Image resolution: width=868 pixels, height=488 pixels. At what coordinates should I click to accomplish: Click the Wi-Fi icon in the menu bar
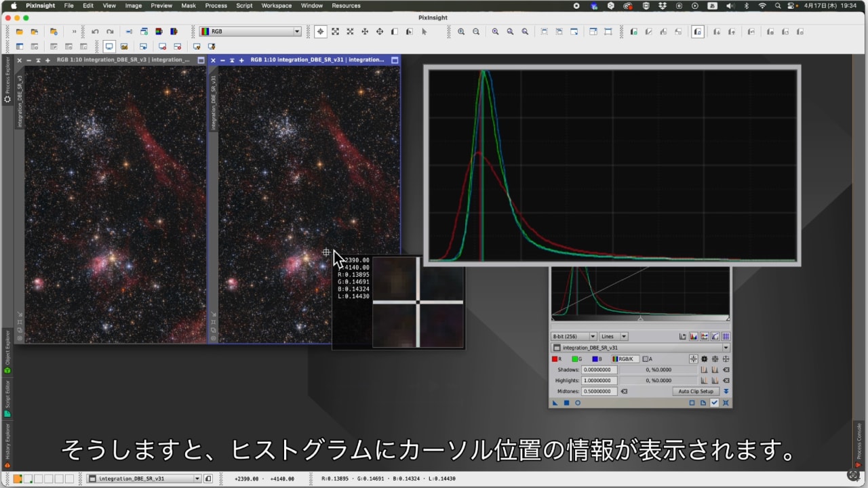(x=762, y=5)
